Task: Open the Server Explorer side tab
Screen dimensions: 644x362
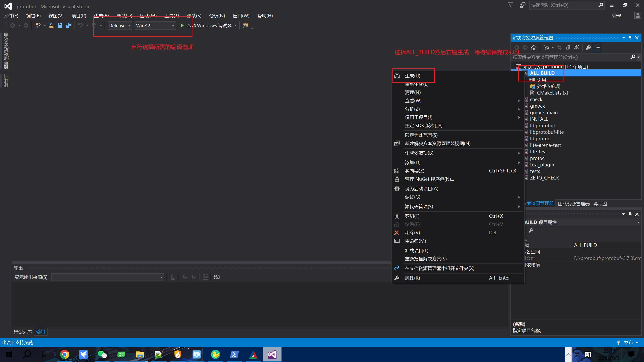Action: point(7,51)
